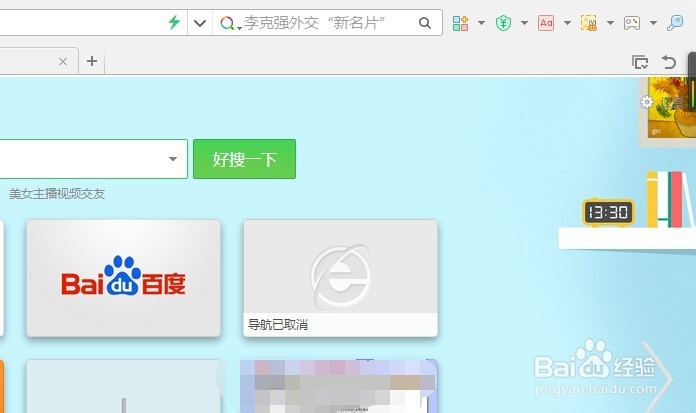Expand the extensions grid dropdown arrow
696x413 pixels.
(481, 23)
